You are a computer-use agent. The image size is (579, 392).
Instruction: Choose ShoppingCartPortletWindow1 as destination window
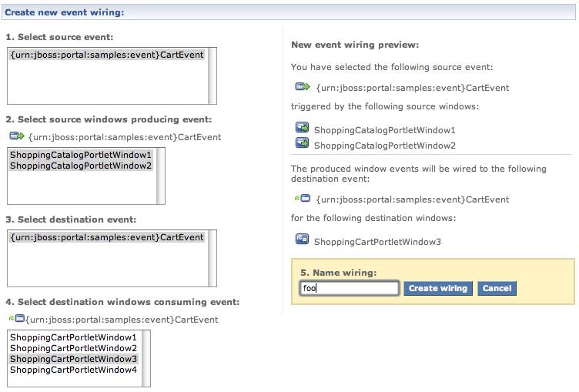coord(73,337)
